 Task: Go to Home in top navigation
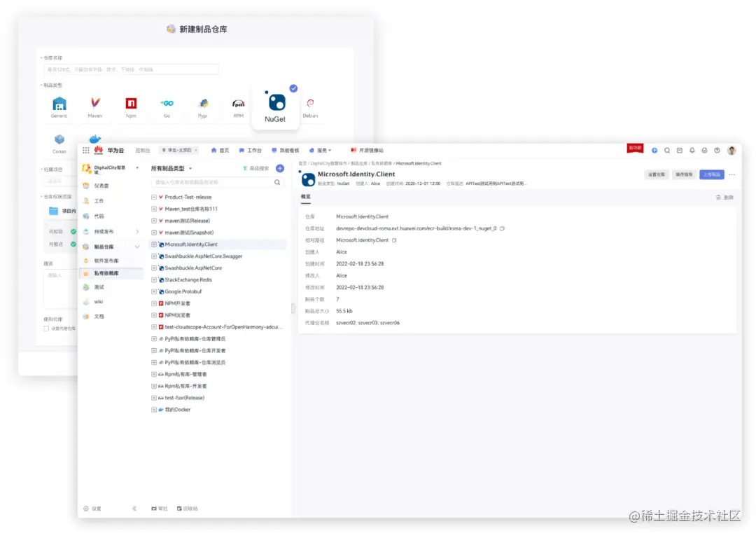(x=220, y=151)
